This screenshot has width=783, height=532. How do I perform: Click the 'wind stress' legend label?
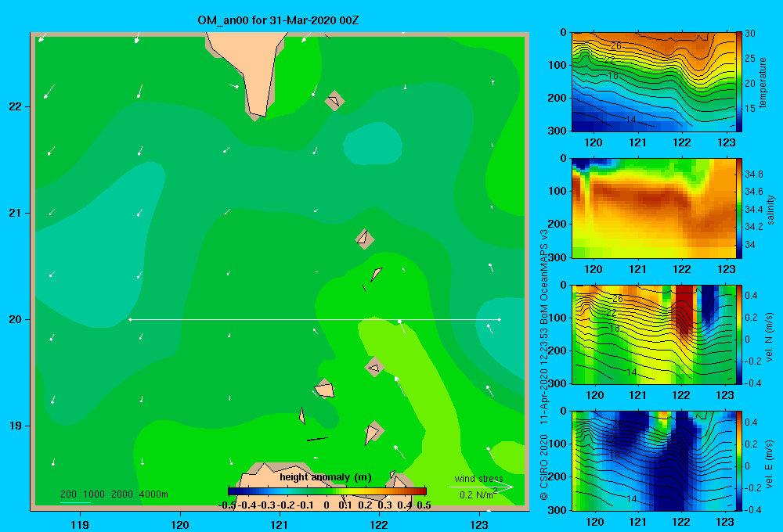[479, 478]
